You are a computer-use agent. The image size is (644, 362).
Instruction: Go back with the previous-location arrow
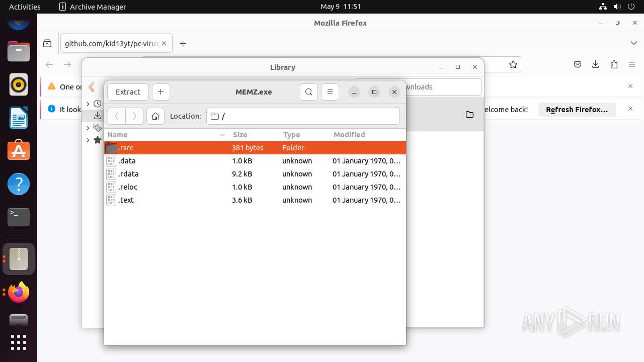(117, 116)
